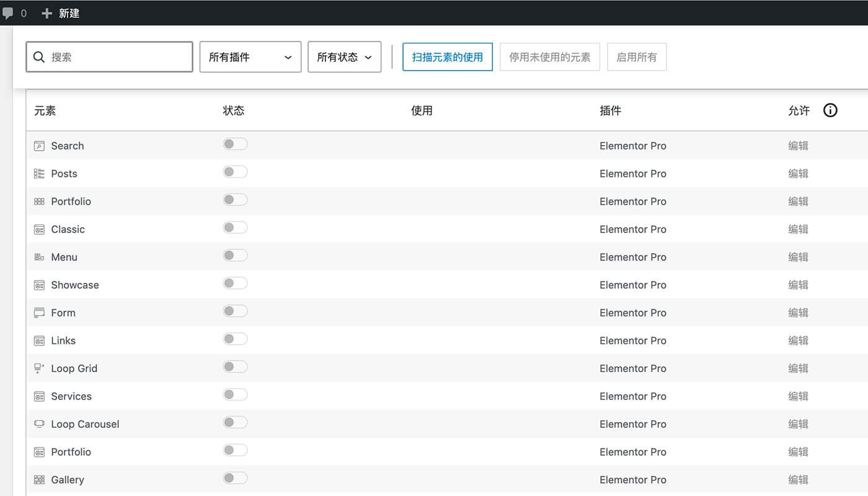Click the Gallery widget icon
This screenshot has height=496, width=868.
click(x=38, y=479)
